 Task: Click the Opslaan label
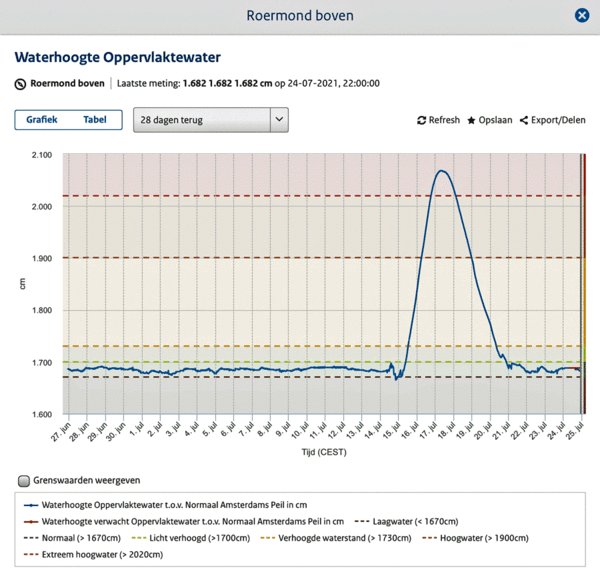click(495, 120)
